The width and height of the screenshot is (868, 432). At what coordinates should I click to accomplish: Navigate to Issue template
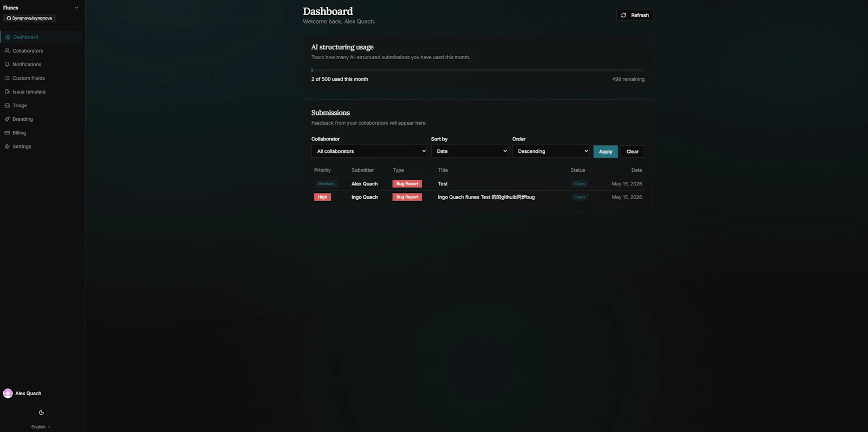click(x=42, y=92)
